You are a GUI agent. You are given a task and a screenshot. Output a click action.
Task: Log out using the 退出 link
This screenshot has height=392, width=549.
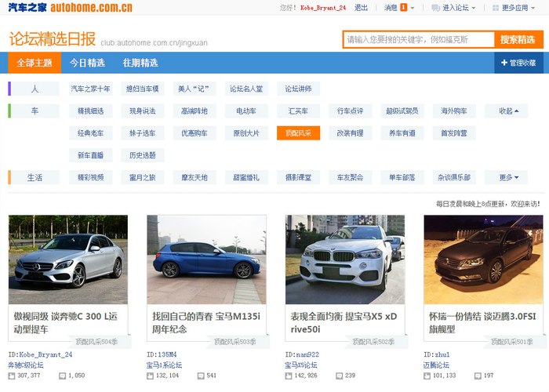361,8
